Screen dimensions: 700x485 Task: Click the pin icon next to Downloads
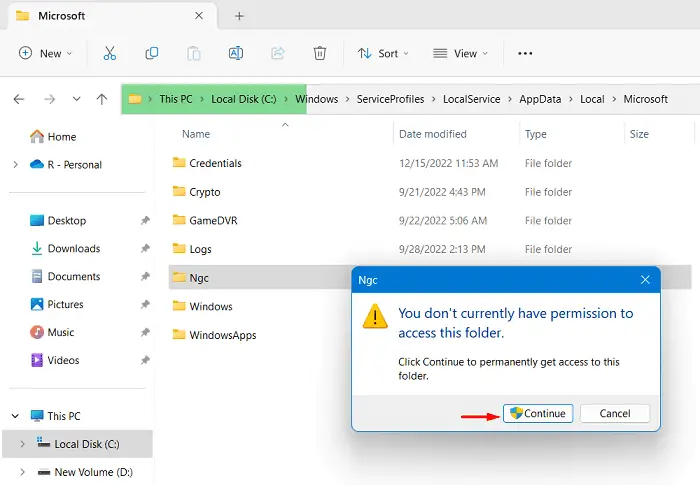[x=145, y=248]
